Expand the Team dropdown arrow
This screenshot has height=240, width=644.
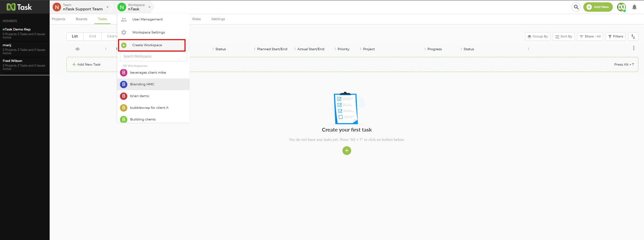pos(108,7)
